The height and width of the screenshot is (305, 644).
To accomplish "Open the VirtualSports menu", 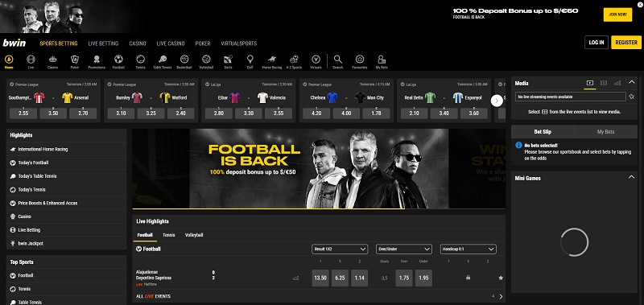I will [x=238, y=43].
